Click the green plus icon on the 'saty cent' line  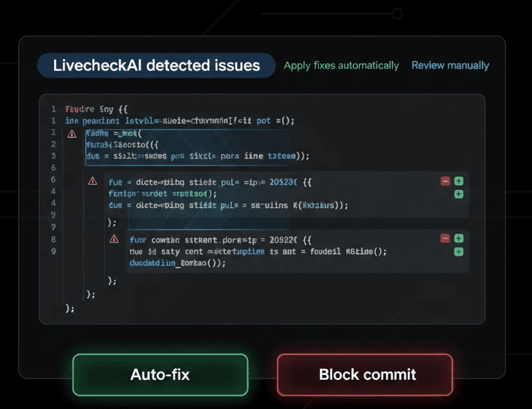coord(459,252)
